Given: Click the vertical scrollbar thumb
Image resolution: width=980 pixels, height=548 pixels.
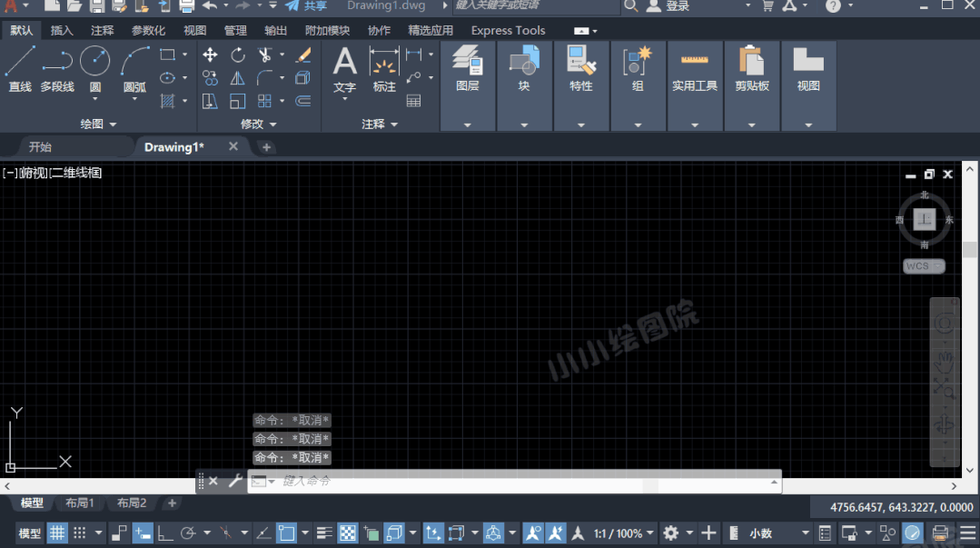Looking at the screenshot, I should [969, 249].
